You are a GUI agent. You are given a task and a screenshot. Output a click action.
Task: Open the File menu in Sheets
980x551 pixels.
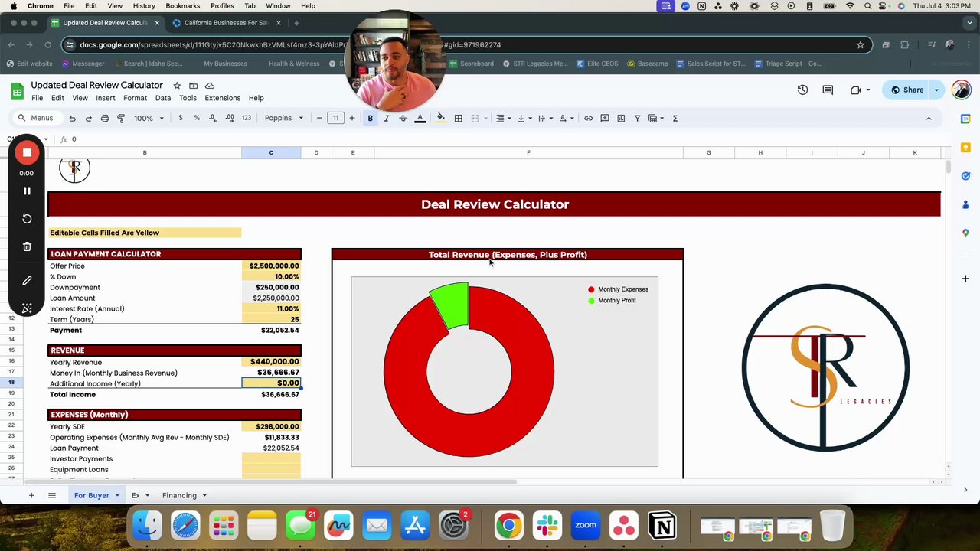click(x=37, y=98)
